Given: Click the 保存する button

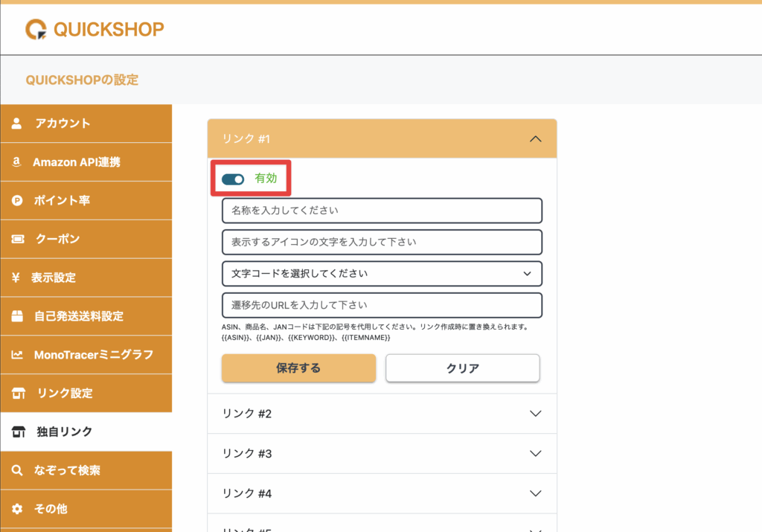Looking at the screenshot, I should (x=298, y=368).
